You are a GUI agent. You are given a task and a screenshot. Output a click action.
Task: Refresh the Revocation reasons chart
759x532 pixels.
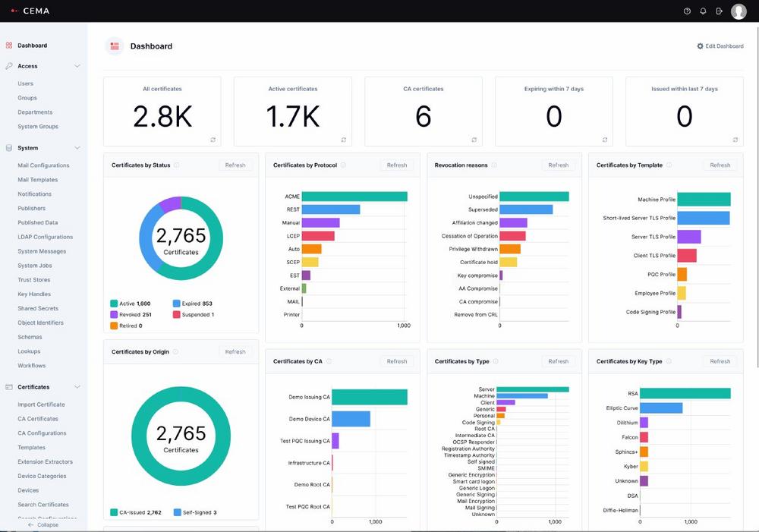coord(559,165)
